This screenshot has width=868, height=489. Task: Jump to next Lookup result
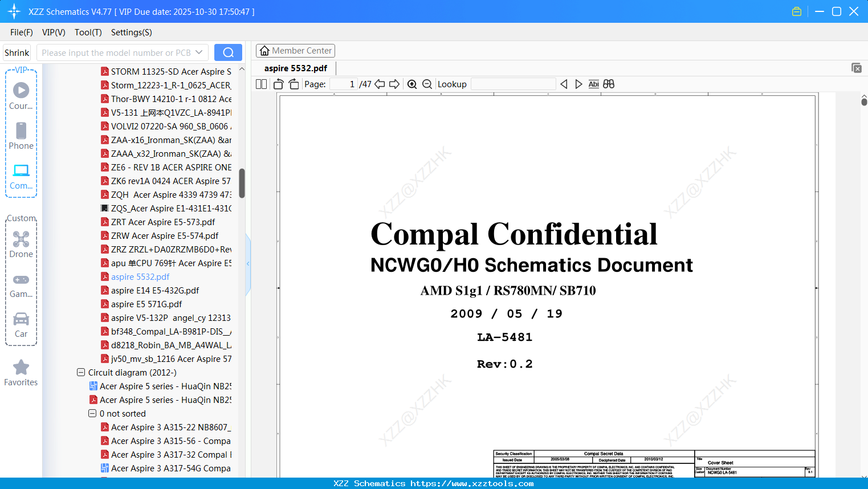point(578,84)
